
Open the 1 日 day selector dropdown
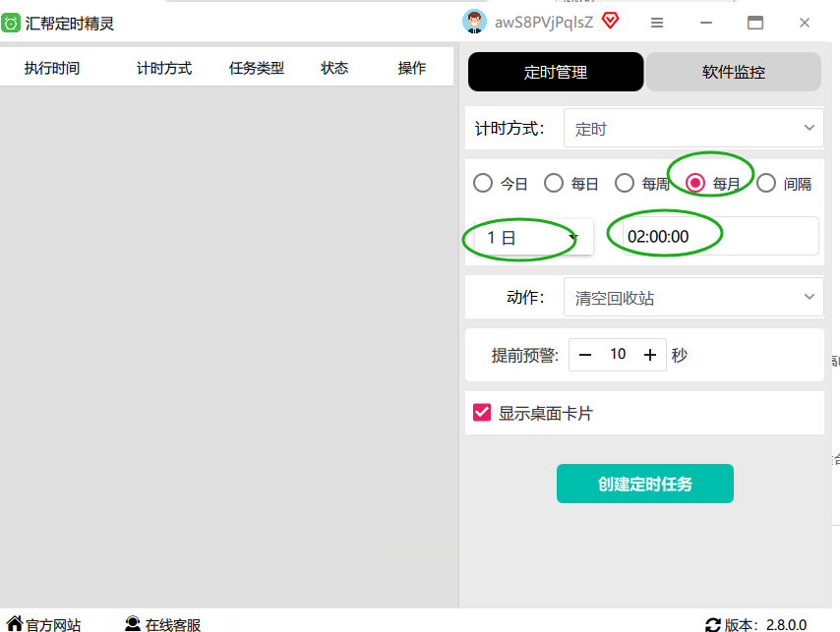(533, 237)
